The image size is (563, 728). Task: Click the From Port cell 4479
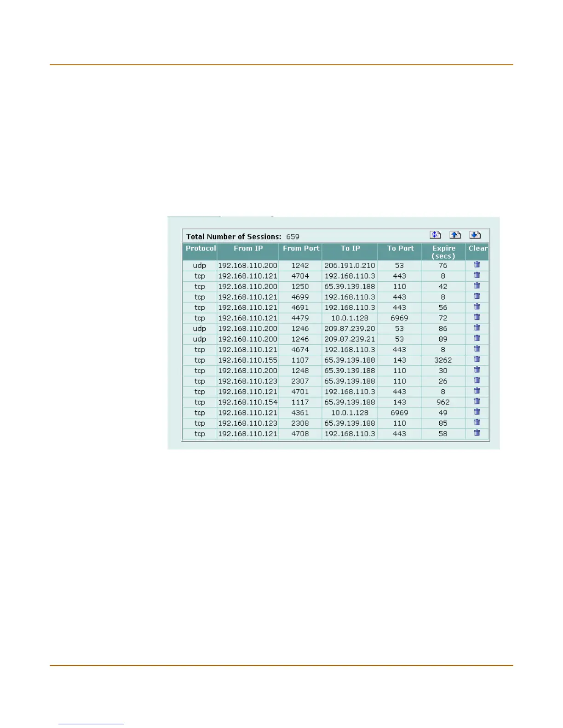point(300,318)
